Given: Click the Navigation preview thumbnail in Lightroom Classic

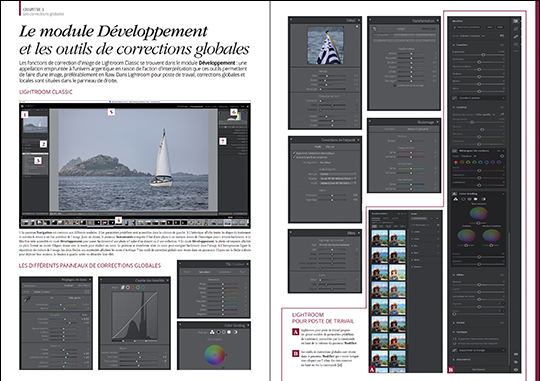Looking at the screenshot, I should coord(35,125).
